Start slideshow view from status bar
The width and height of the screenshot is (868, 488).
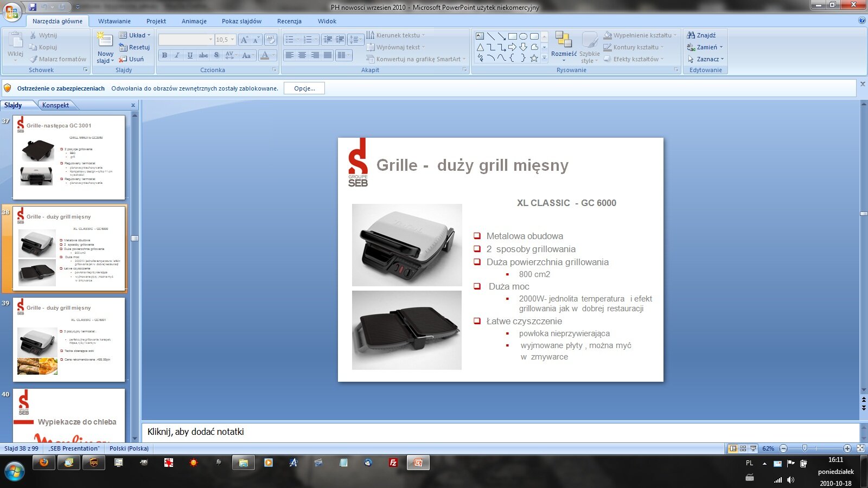tap(754, 448)
